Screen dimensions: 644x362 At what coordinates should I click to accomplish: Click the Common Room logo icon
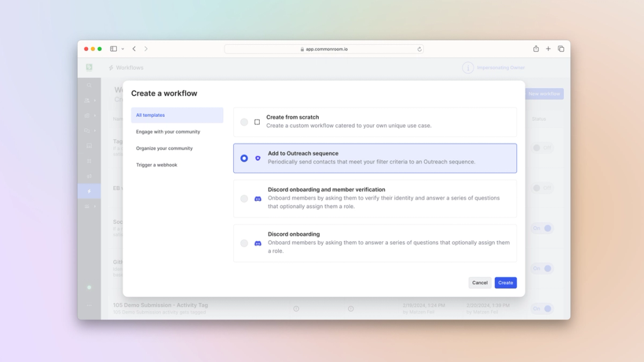[89, 67]
